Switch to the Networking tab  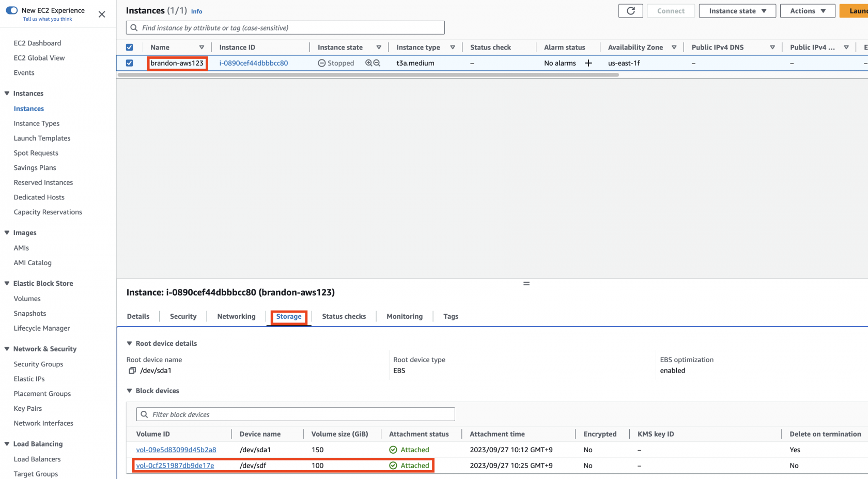click(x=236, y=316)
